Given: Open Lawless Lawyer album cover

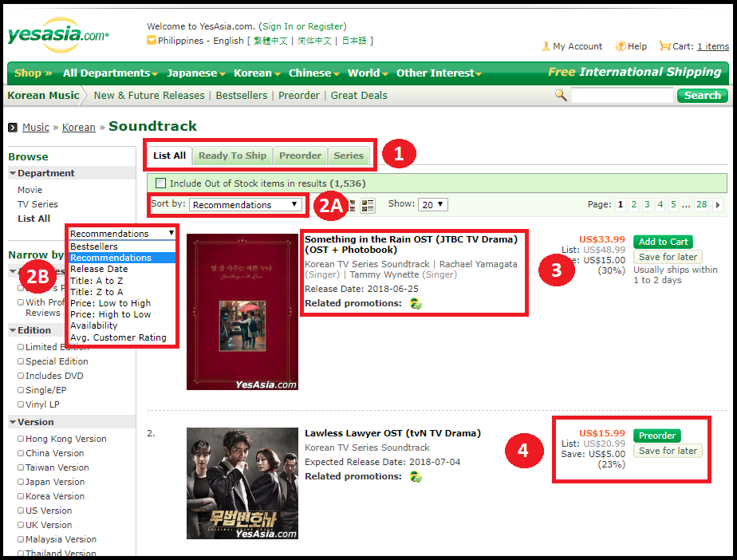Looking at the screenshot, I should click(x=242, y=483).
